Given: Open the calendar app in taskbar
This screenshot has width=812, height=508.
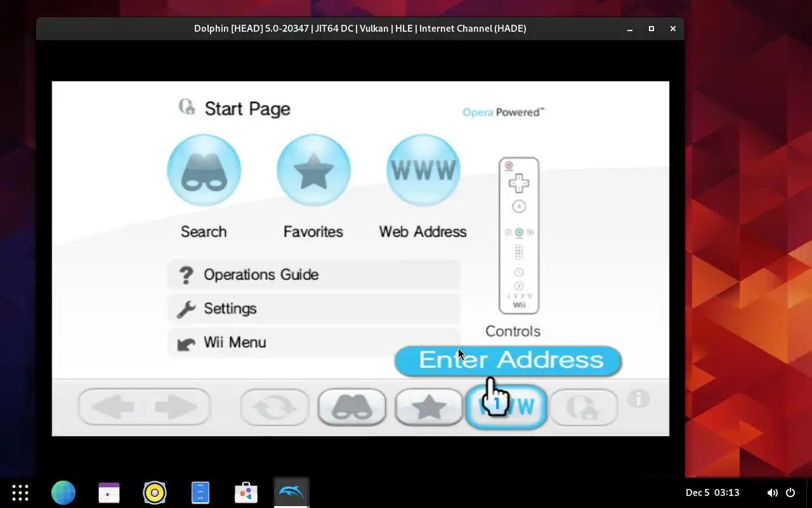Looking at the screenshot, I should 109,493.
